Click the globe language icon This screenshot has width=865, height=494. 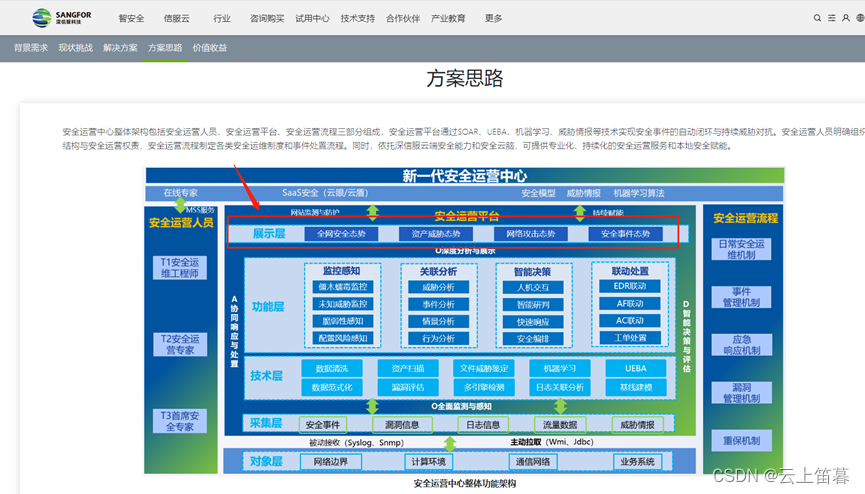(860, 18)
